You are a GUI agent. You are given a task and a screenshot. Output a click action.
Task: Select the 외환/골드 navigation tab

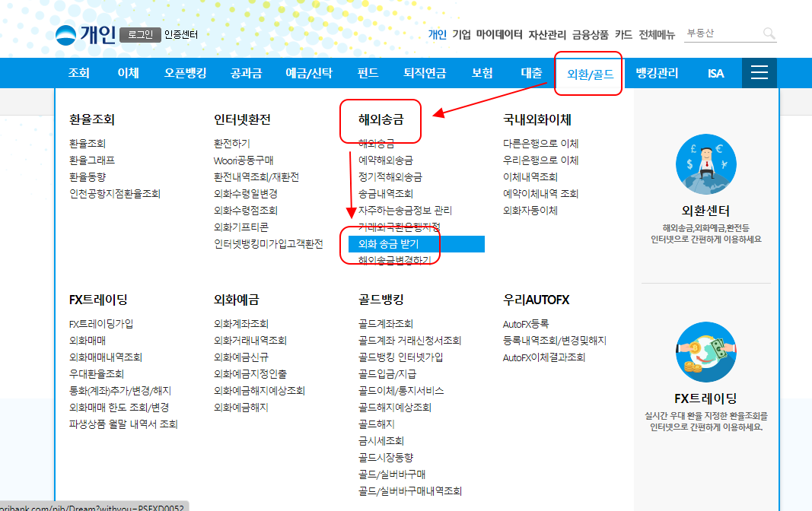pos(591,74)
